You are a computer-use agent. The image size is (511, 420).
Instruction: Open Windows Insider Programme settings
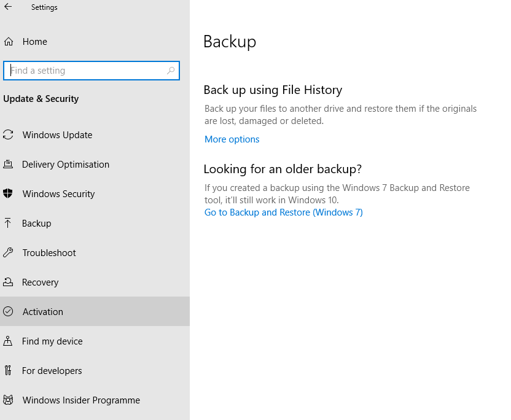(95, 400)
